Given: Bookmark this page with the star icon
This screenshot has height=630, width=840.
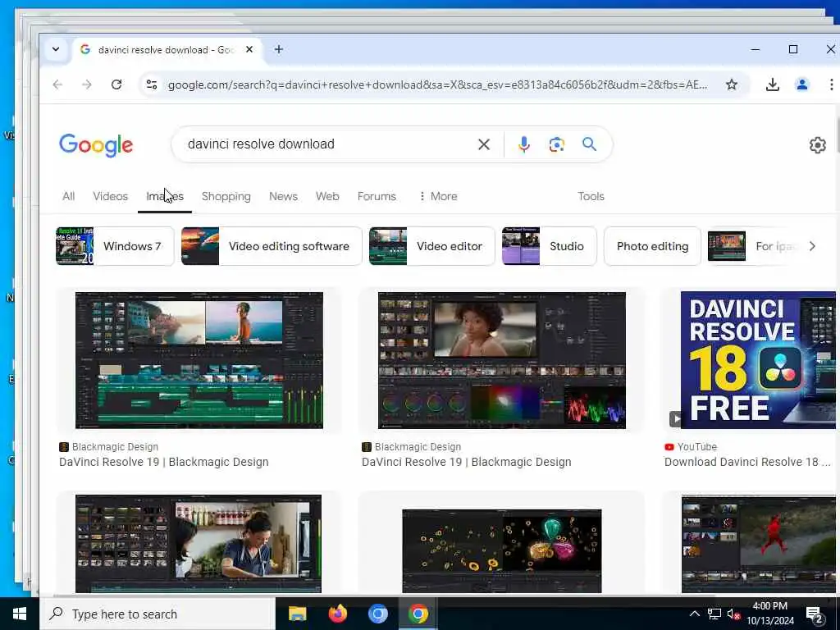Looking at the screenshot, I should click(x=731, y=84).
